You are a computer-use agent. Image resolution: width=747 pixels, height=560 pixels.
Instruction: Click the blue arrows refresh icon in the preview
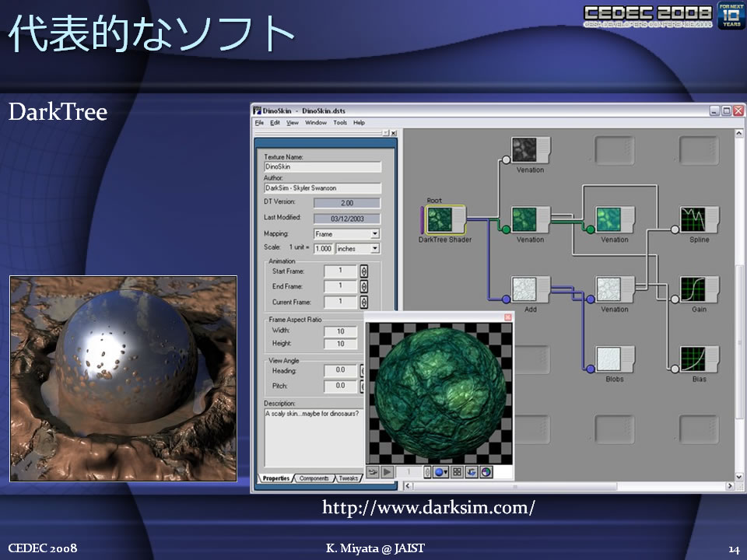472,472
